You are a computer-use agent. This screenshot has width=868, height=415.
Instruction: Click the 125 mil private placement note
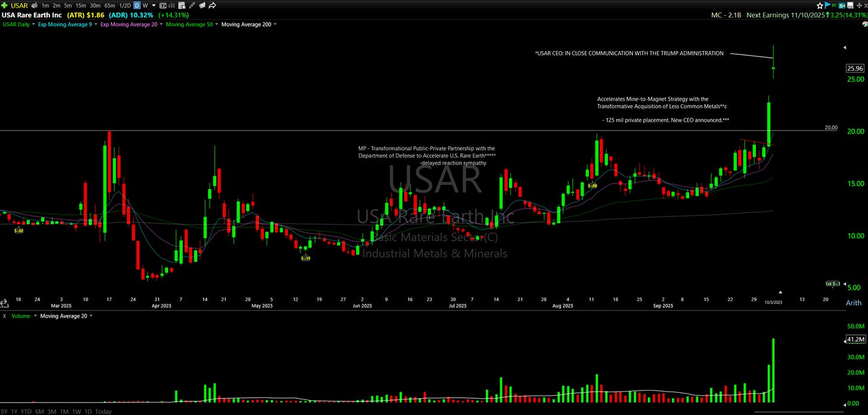tap(665, 120)
